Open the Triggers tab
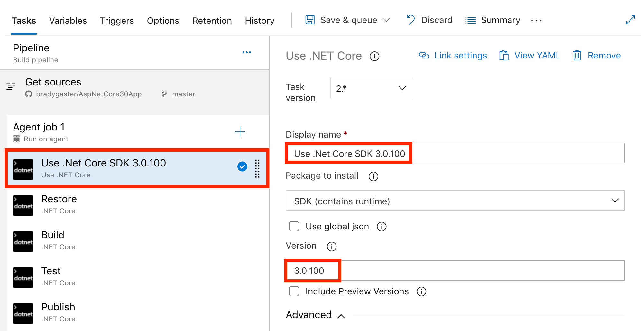Image resolution: width=644 pixels, height=331 pixels. [x=117, y=21]
